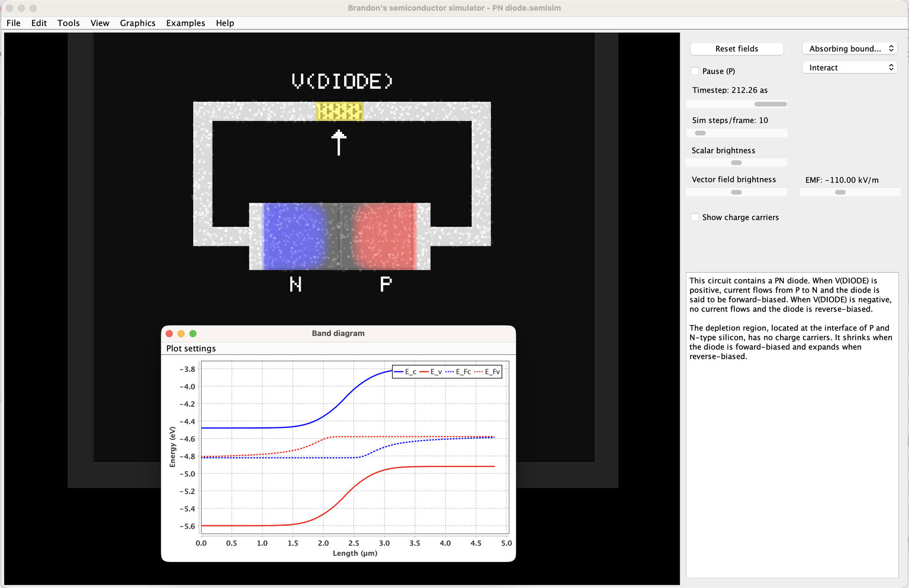Click the N label below diode

point(296,284)
